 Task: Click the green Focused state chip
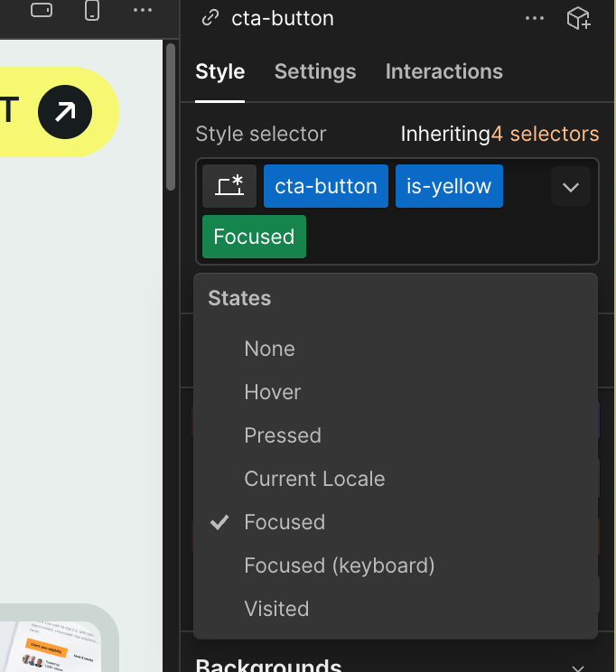(x=254, y=237)
